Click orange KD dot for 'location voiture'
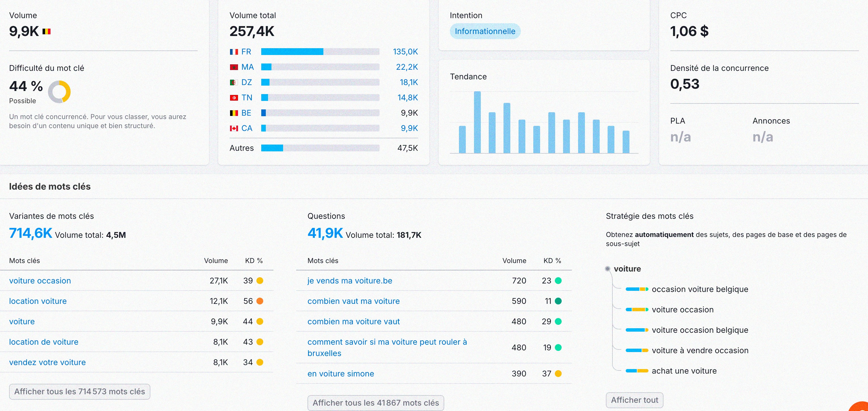The image size is (868, 411). [260, 301]
